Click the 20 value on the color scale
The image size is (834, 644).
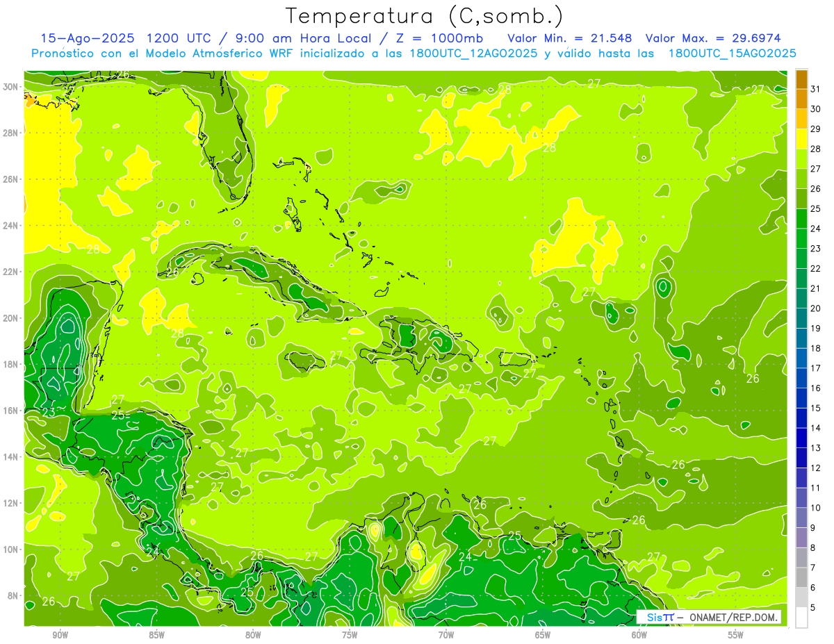click(x=816, y=308)
